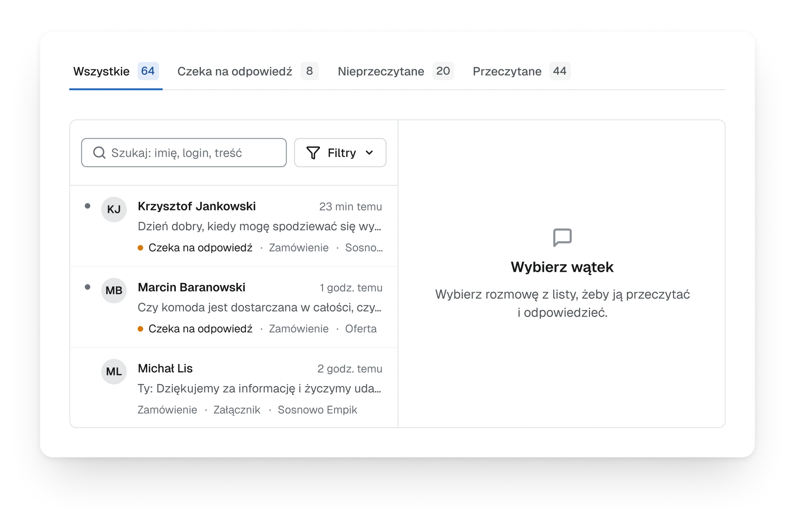The width and height of the screenshot is (795, 532).
Task: Click 'Ty: Dziękujemy za informację' message preview
Action: 260,388
